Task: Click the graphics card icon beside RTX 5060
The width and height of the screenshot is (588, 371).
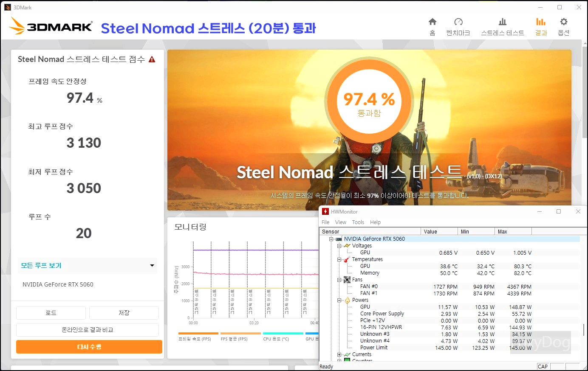Action: pyautogui.click(x=339, y=239)
